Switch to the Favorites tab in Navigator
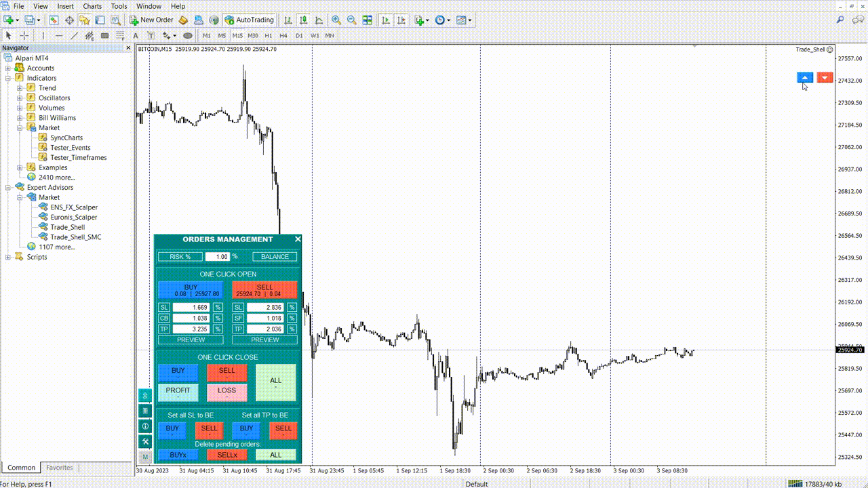Viewport: 868px width, 488px height. click(60, 467)
